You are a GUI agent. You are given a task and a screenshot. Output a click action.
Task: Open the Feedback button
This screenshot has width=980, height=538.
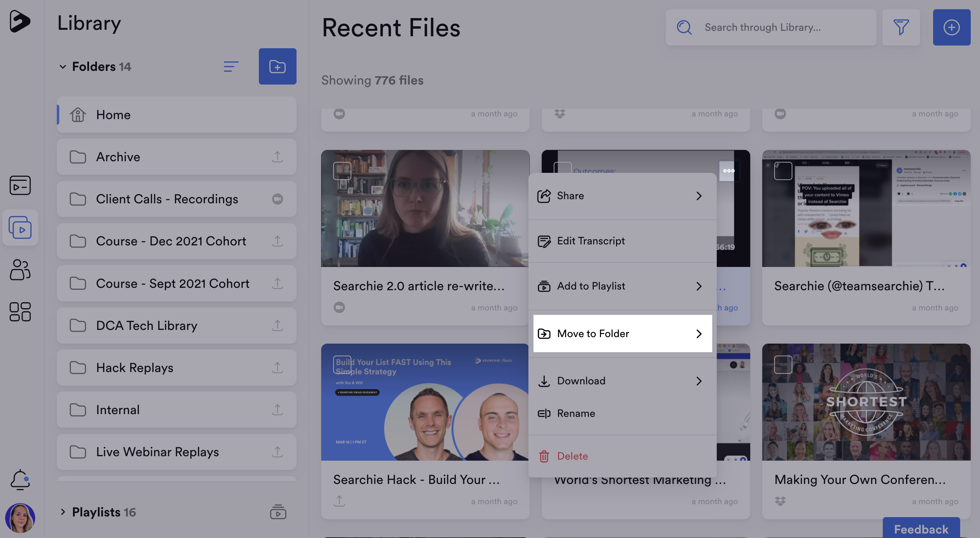(921, 528)
